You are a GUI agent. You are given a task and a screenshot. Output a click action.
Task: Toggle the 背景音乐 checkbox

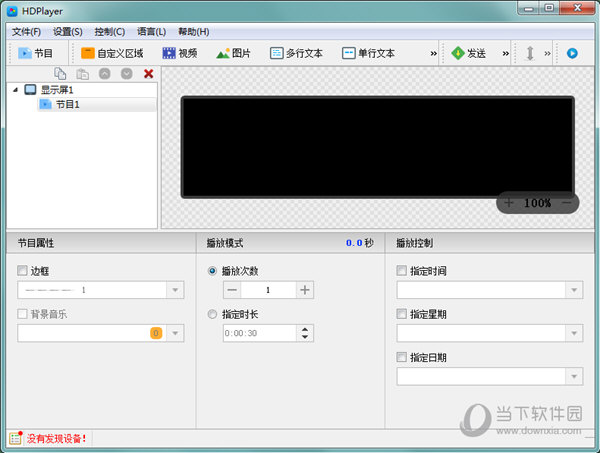pos(23,314)
